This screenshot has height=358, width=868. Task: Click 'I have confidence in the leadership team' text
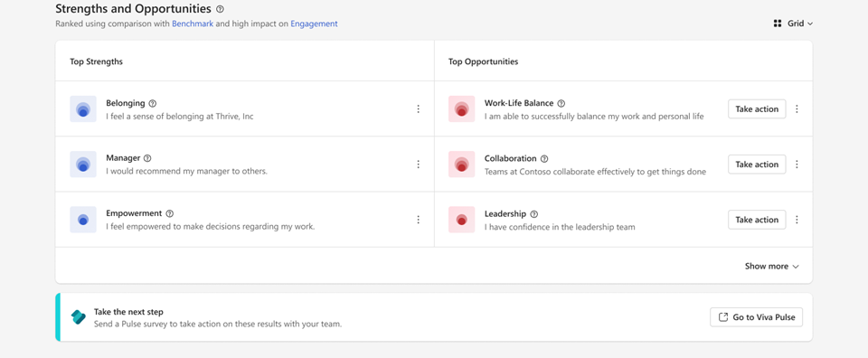pos(560,228)
